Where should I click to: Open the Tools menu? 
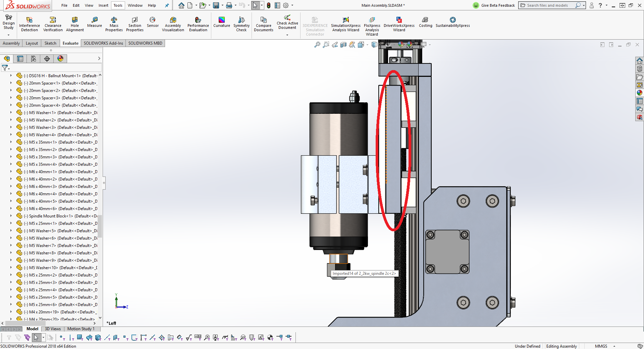pos(118,5)
